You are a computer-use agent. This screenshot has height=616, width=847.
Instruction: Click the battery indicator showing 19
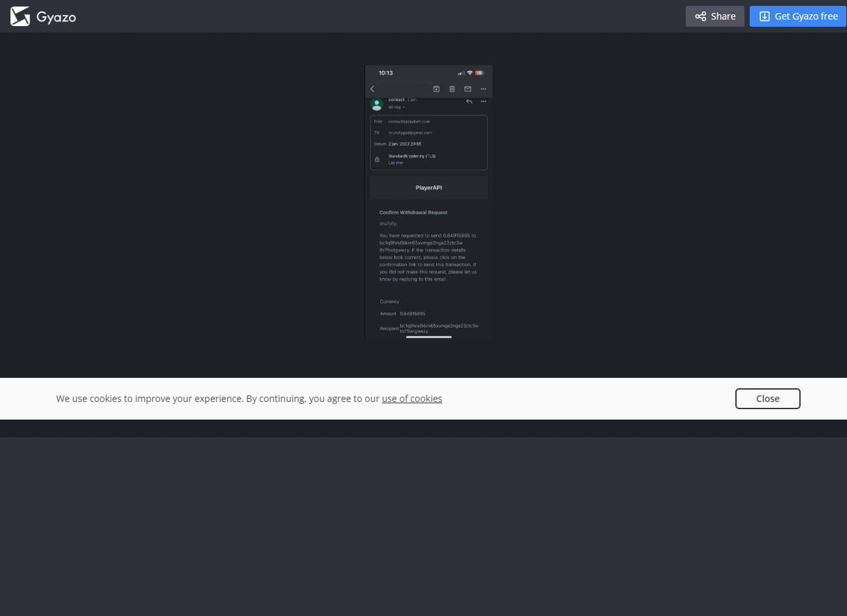(479, 73)
